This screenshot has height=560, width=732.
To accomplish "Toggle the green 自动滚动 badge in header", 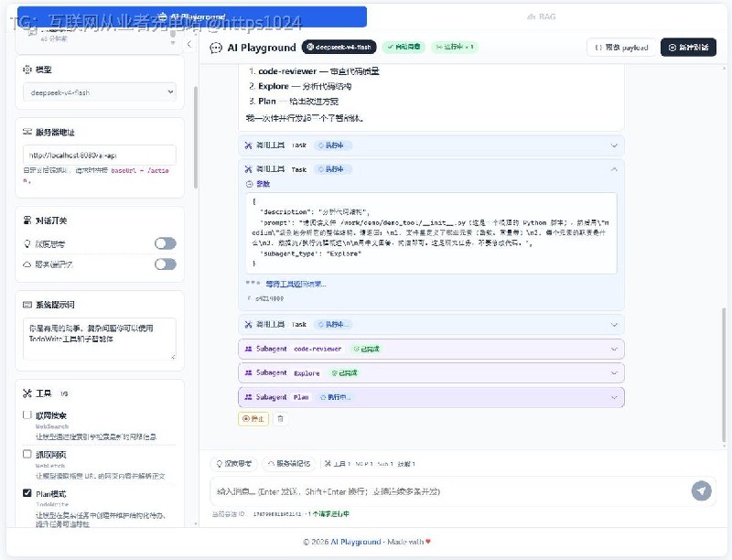I will pyautogui.click(x=404, y=47).
